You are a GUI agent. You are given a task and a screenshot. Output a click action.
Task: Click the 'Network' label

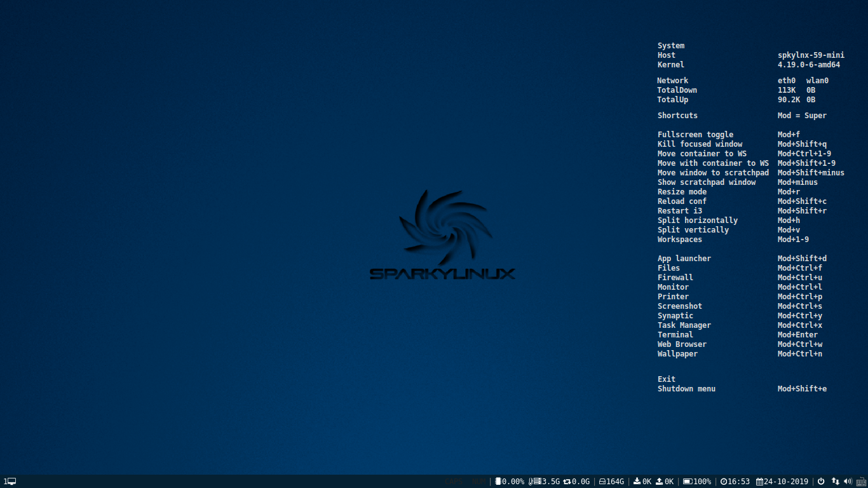click(x=673, y=81)
